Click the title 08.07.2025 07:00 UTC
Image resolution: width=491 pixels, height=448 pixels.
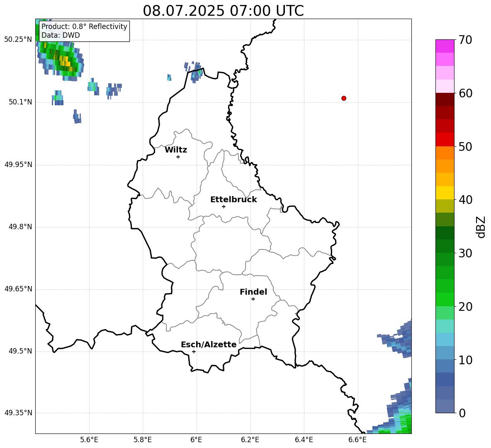pos(223,11)
